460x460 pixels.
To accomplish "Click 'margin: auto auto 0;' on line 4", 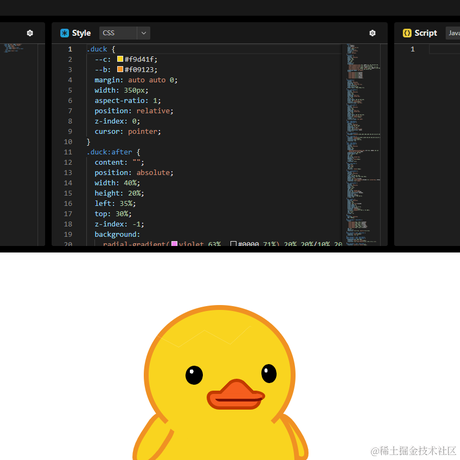I will click(136, 80).
